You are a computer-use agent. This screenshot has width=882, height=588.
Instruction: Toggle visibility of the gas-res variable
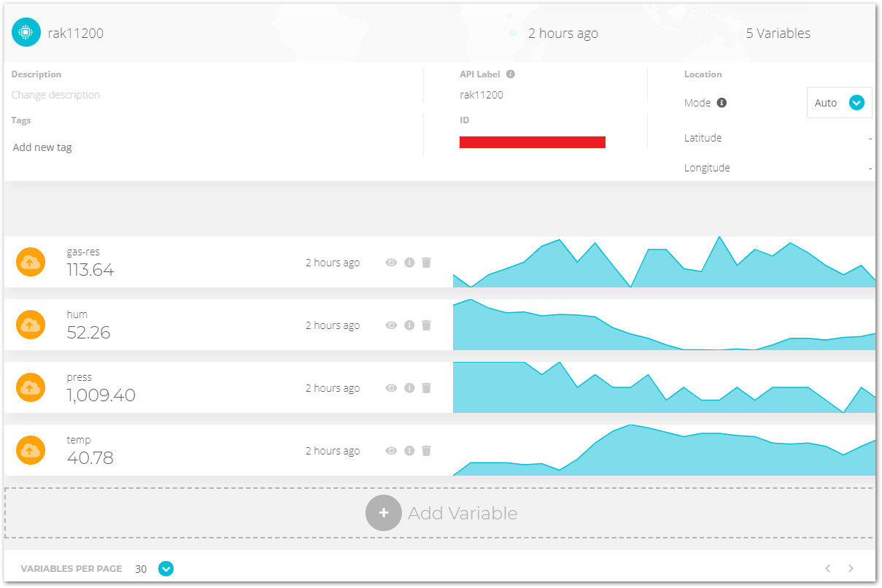(391, 262)
